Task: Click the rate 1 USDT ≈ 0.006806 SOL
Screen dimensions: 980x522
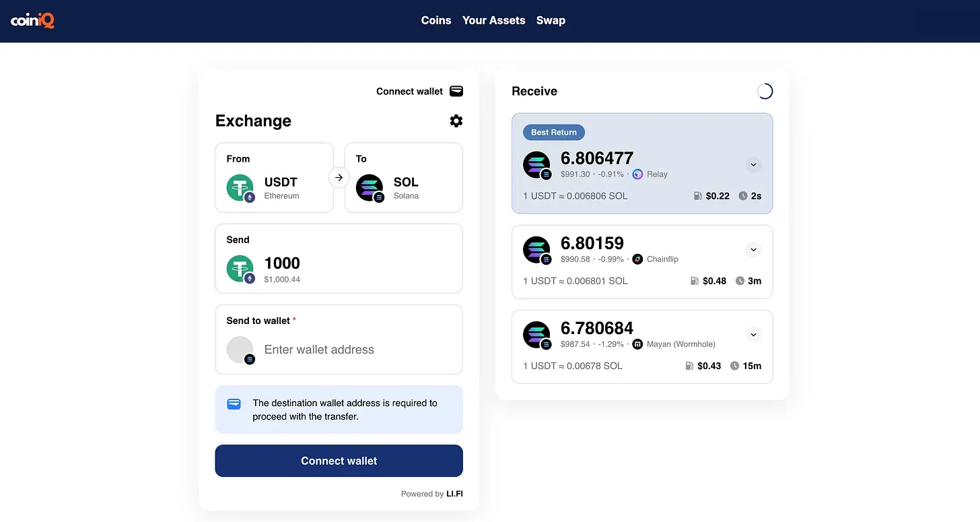Action: (575, 196)
